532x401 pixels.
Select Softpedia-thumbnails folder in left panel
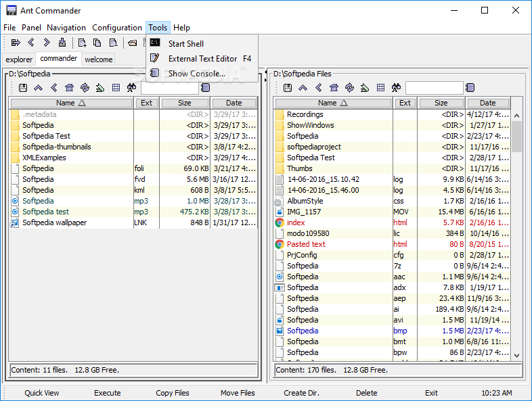[x=133, y=147]
